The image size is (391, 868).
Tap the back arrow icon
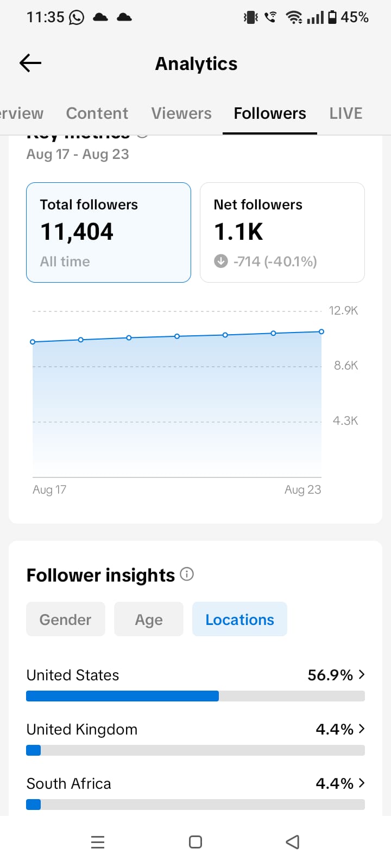click(x=30, y=63)
